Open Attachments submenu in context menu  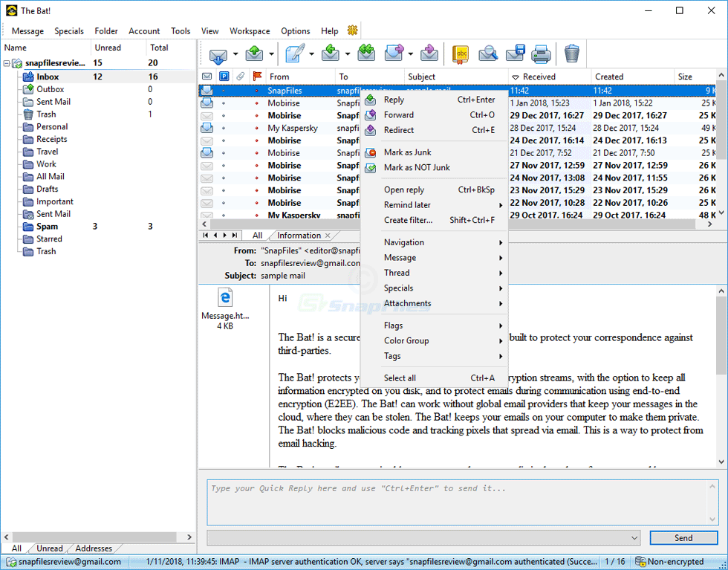(435, 303)
